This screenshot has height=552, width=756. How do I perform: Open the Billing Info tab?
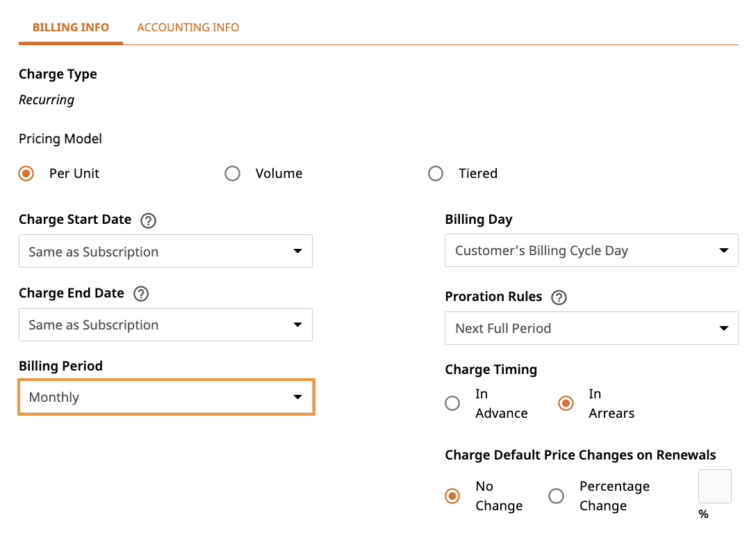[71, 28]
